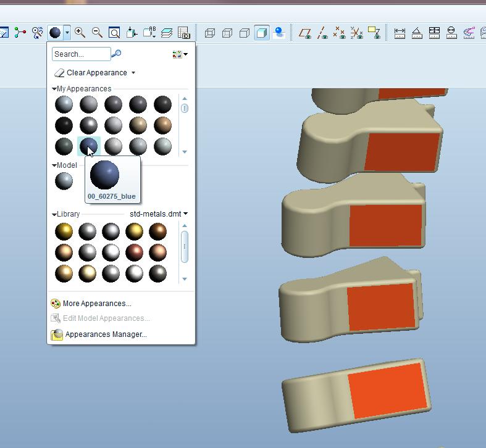Activate the orient mode icon
Screen dimensions: 486x448
(37, 33)
